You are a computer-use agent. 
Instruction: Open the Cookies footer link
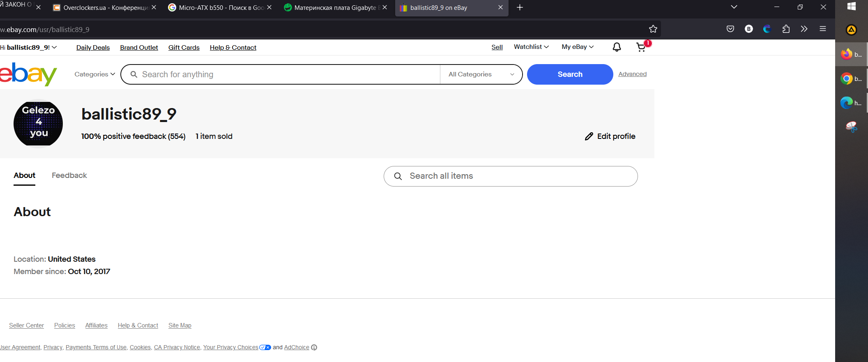[140, 348]
